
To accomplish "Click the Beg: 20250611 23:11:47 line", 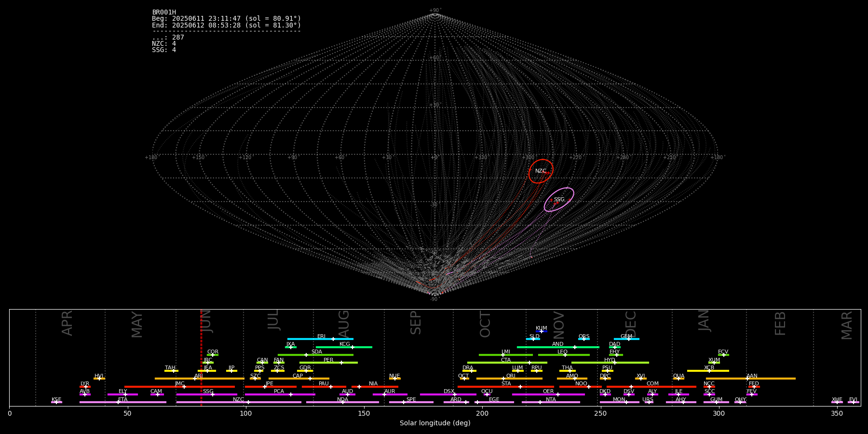I will pos(226,19).
